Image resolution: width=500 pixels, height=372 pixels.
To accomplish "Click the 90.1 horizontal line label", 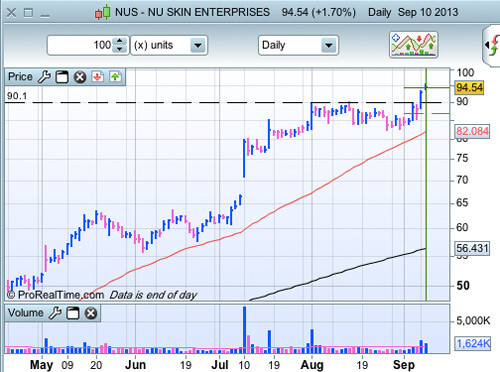I will coord(17,96).
